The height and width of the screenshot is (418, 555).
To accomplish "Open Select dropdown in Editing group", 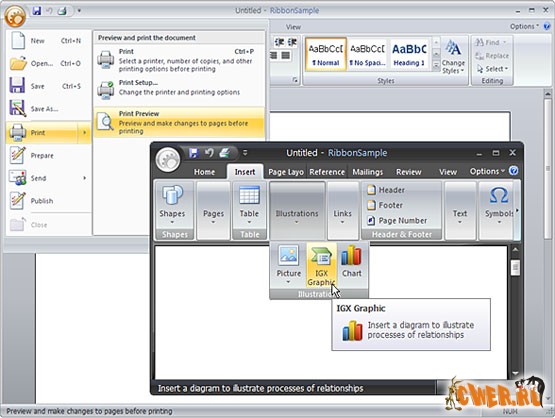I will click(492, 69).
